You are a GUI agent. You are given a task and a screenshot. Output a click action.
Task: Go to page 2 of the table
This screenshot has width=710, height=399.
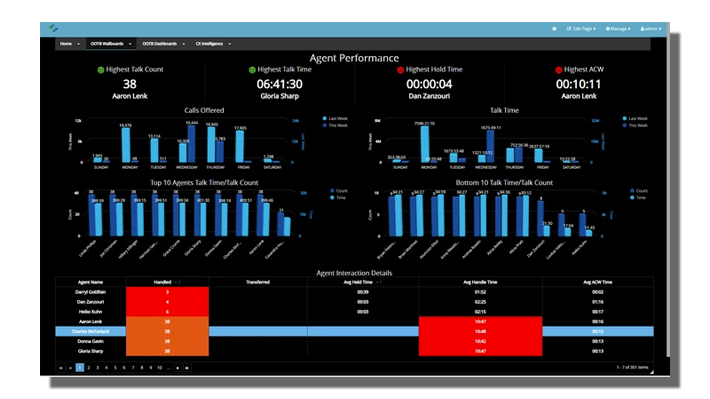pos(89,368)
